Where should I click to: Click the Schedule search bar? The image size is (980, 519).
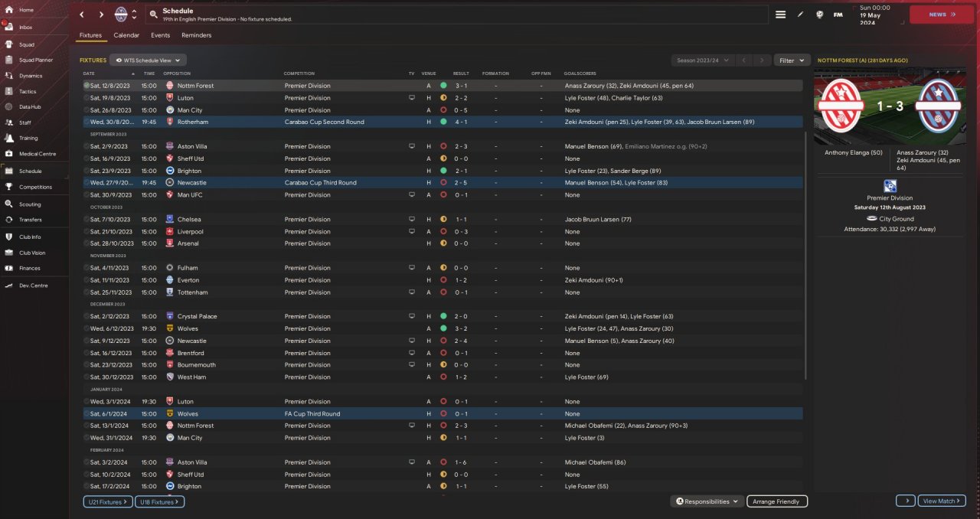[457, 15]
